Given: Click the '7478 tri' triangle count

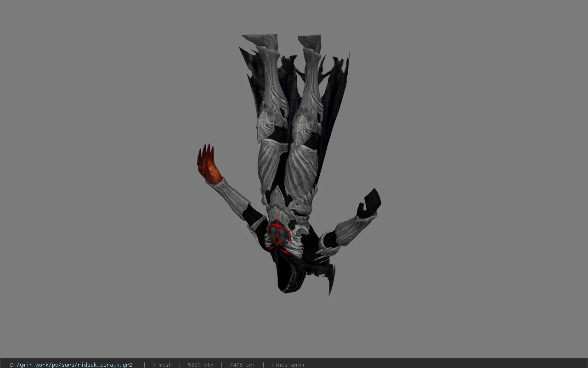Looking at the screenshot, I should 242,365.
